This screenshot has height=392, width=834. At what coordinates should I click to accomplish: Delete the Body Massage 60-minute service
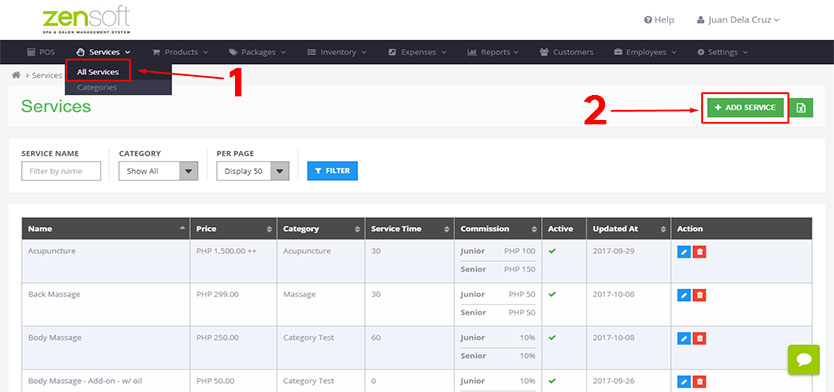point(699,338)
